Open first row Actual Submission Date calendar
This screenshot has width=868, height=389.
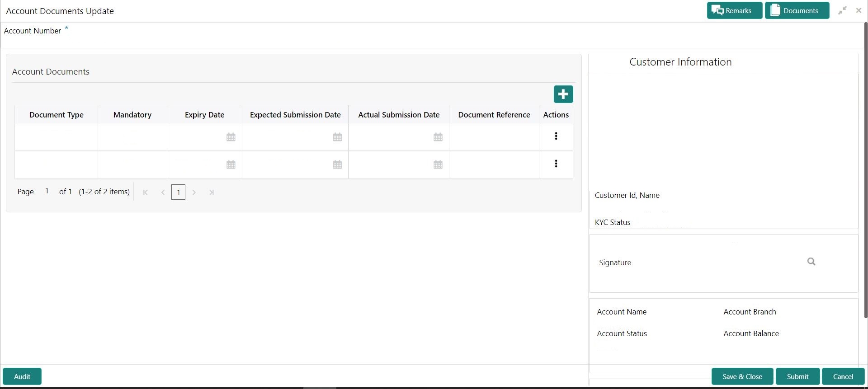pyautogui.click(x=438, y=137)
